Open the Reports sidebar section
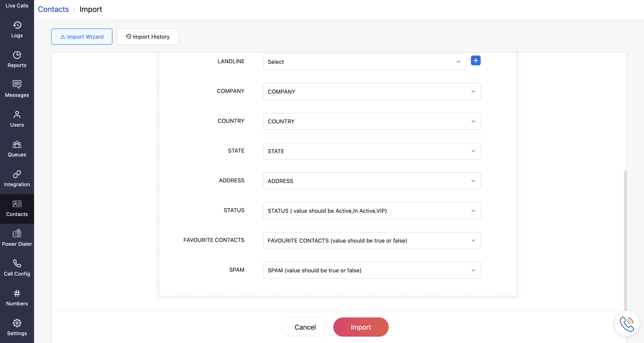This screenshot has height=343, width=644. (x=17, y=59)
